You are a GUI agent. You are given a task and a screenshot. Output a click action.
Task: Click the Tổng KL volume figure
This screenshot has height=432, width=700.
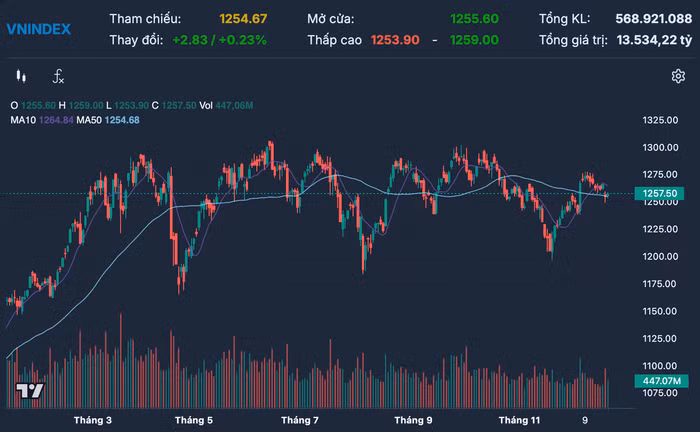click(651, 19)
